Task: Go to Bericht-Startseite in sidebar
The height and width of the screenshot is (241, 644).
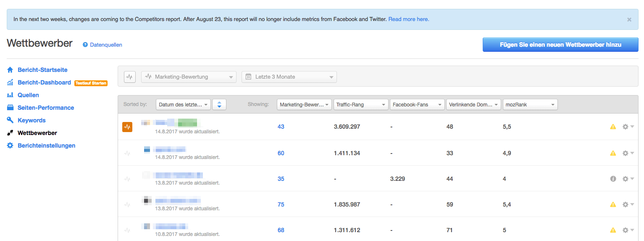Action: 42,70
